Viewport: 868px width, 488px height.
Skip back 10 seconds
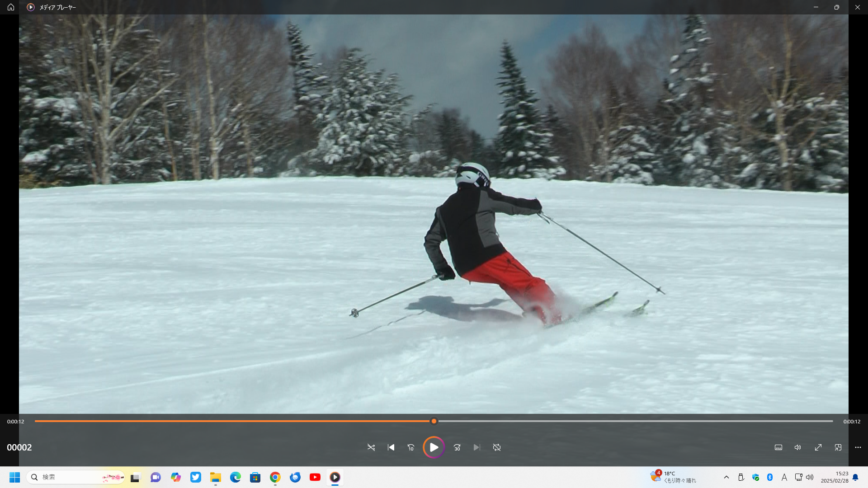(411, 447)
